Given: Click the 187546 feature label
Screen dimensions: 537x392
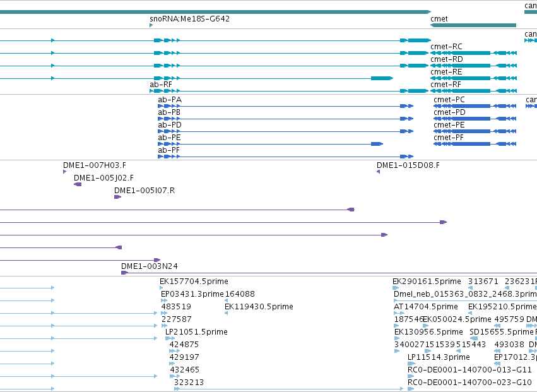Looking at the screenshot, I should pyautogui.click(x=408, y=319).
